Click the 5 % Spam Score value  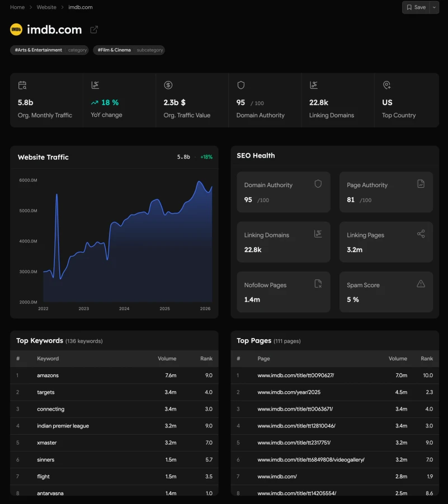(x=353, y=299)
